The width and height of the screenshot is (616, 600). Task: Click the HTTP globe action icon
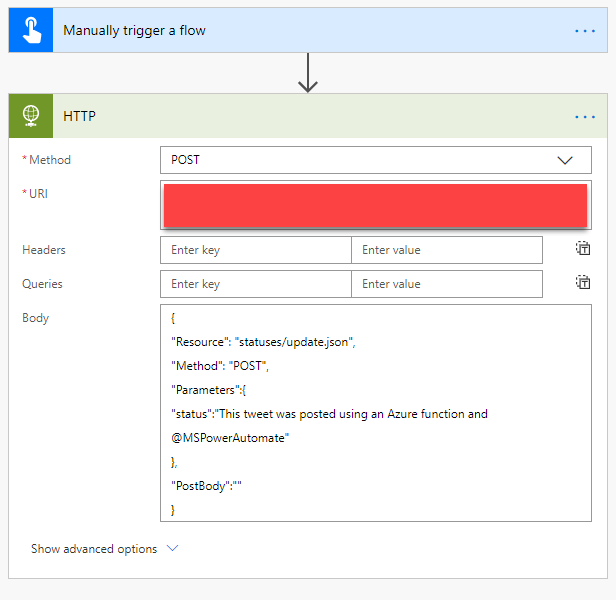(30, 116)
